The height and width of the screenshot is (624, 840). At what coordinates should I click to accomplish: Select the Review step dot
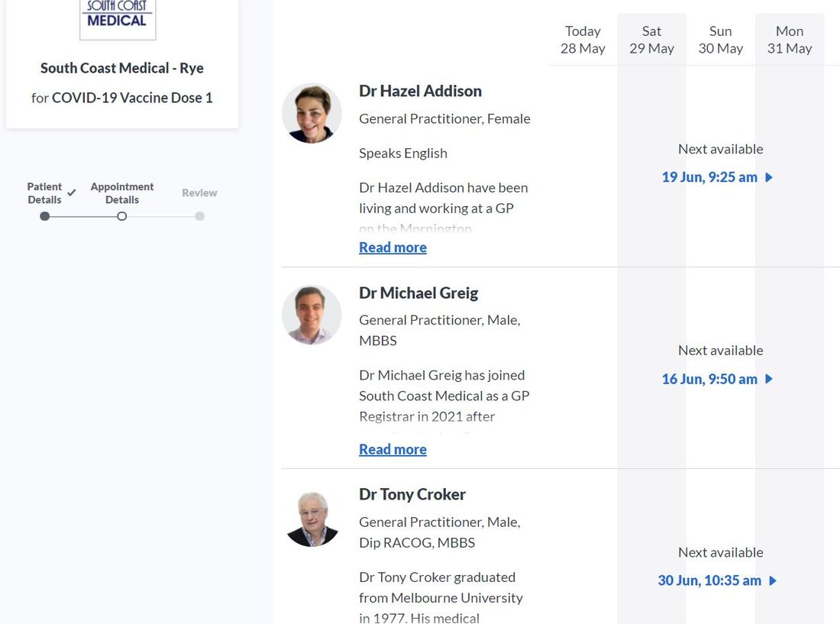[200, 216]
